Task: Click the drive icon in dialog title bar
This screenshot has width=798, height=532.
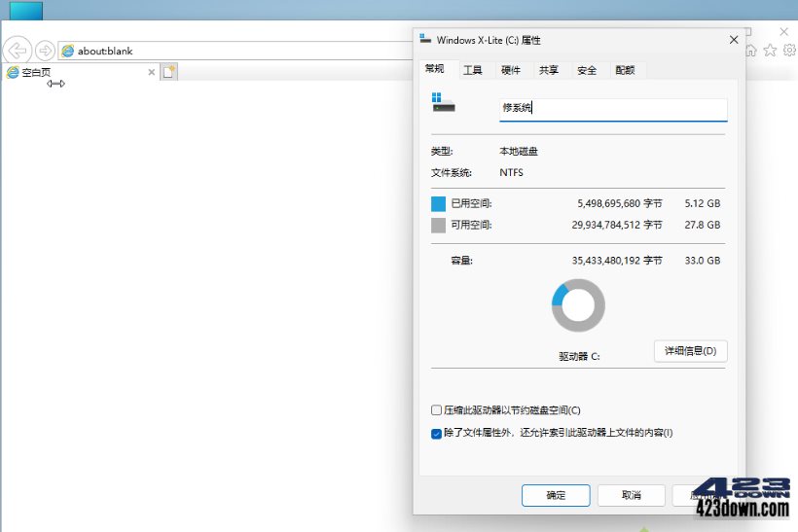Action: point(425,39)
